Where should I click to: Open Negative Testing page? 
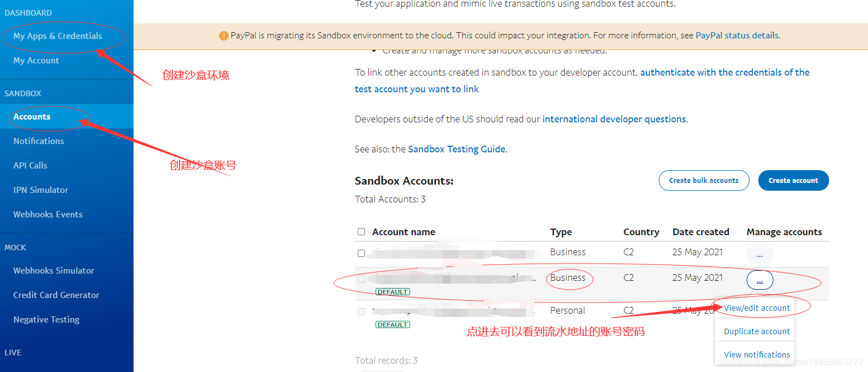tap(46, 320)
